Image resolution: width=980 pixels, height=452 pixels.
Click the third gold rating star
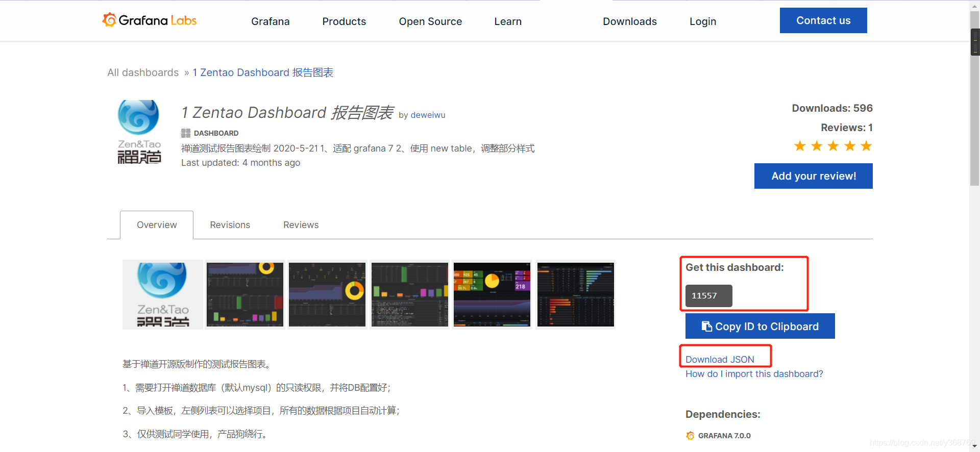click(833, 146)
